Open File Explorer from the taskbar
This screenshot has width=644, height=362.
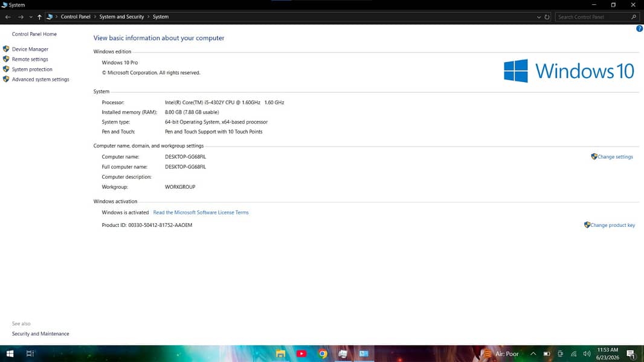[280, 354]
